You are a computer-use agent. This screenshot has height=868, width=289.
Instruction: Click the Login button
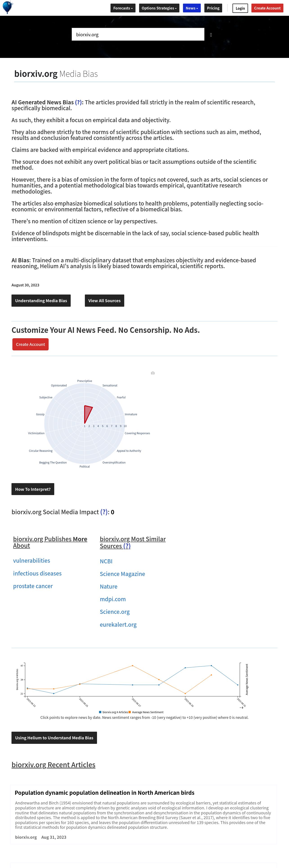click(240, 8)
